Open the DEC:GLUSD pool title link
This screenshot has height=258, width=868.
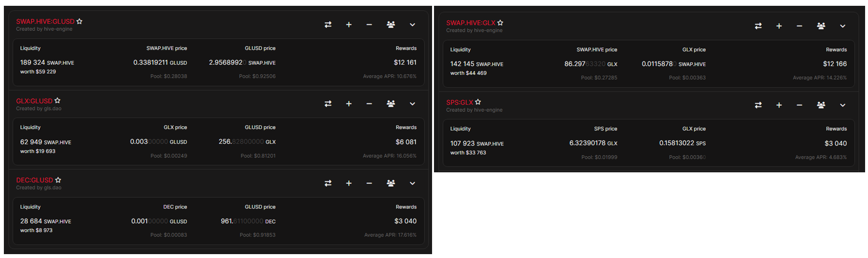click(x=34, y=180)
